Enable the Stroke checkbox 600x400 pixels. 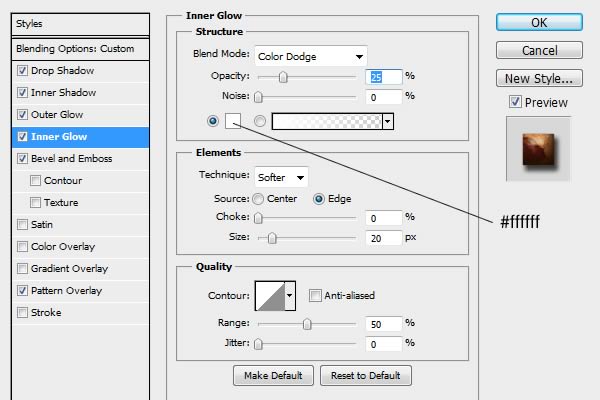click(x=22, y=312)
